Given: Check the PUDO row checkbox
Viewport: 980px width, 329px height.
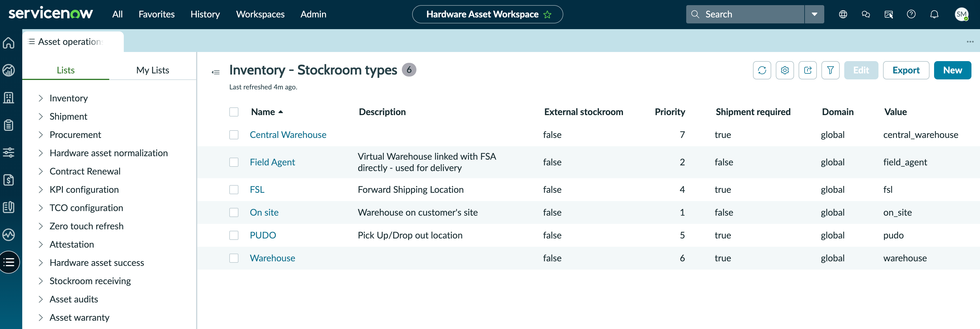Looking at the screenshot, I should [x=234, y=235].
